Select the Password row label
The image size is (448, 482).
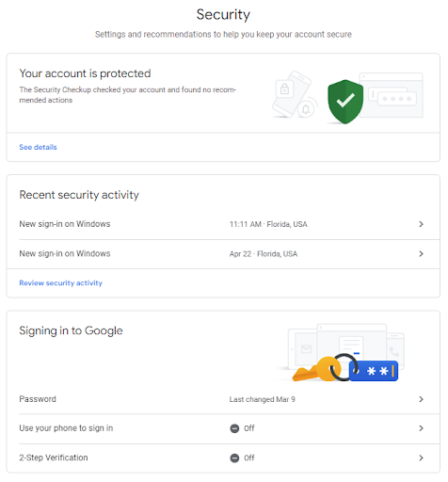coord(38,399)
